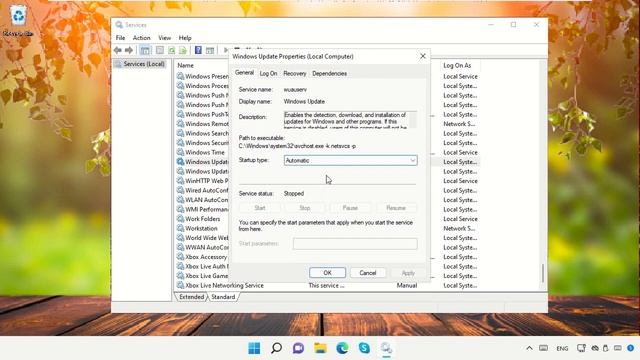Click the Services app icon in taskbar
Screen dimensions: 640x360
pos(386,348)
